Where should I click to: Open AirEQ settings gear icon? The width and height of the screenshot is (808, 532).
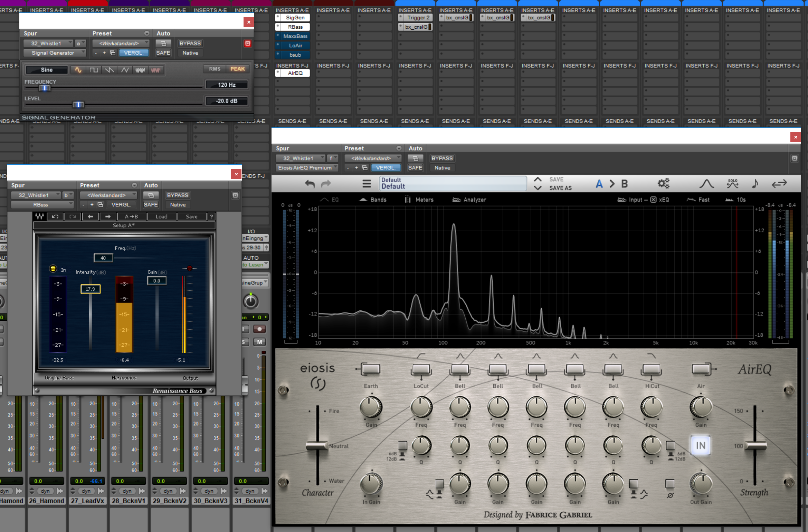[x=663, y=183]
